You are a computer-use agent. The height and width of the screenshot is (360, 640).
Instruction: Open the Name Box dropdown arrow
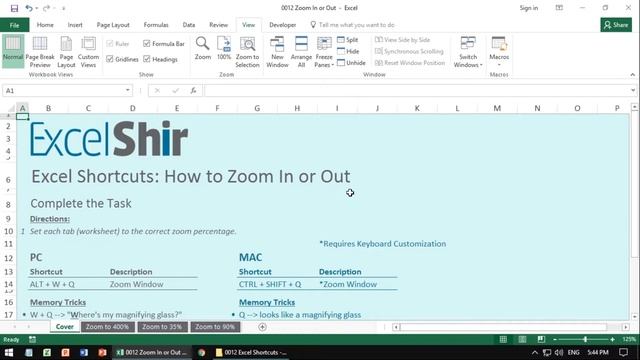(127, 91)
